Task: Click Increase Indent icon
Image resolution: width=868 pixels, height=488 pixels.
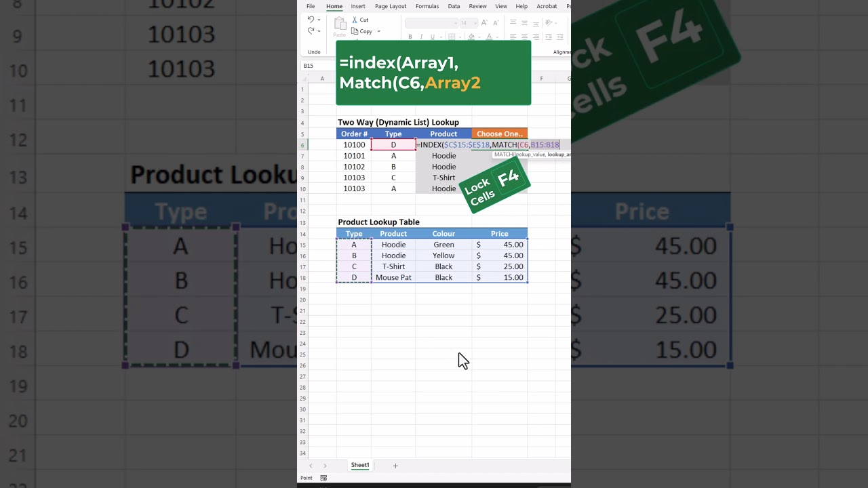Action: [559, 37]
